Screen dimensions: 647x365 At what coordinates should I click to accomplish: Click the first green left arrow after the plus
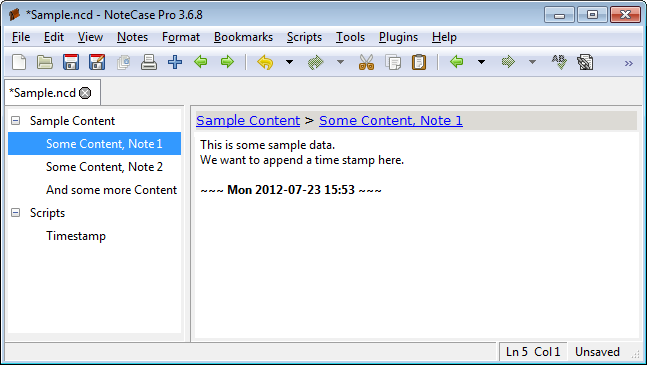[201, 62]
